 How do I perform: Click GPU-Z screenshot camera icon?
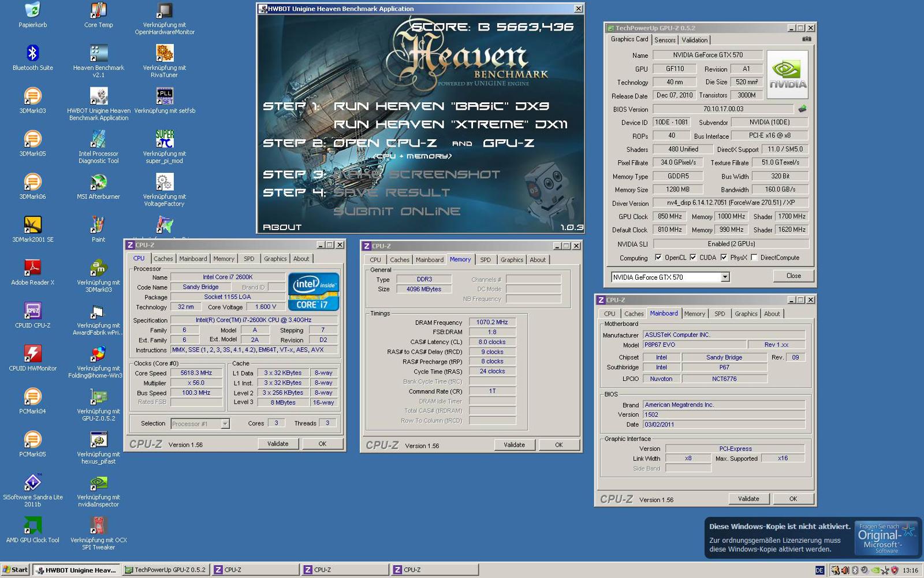click(x=807, y=39)
